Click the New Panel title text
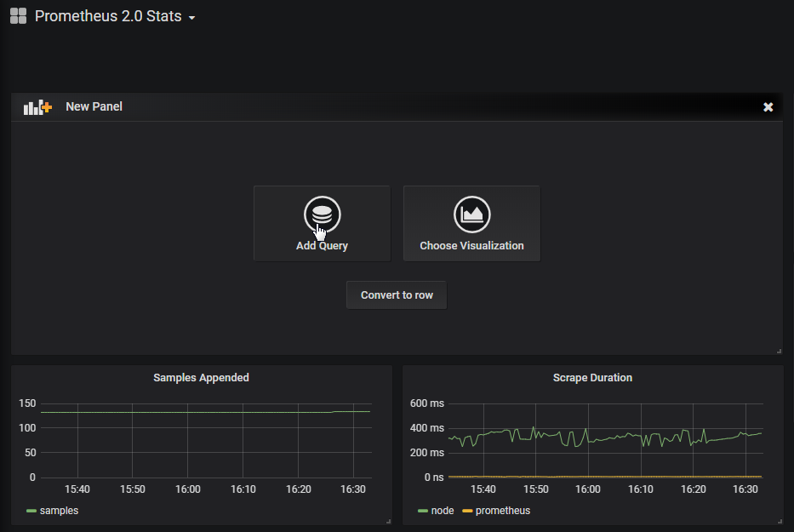The height and width of the screenshot is (532, 794). [94, 107]
